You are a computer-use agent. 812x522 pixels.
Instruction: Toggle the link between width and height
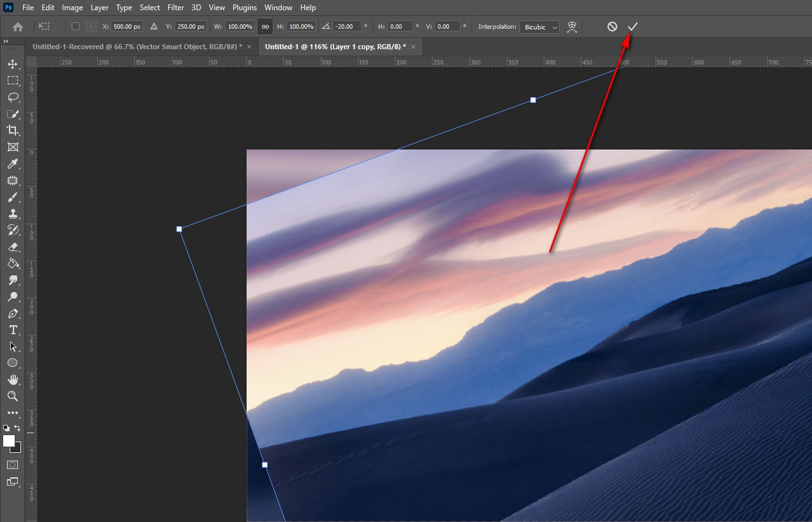tap(264, 26)
